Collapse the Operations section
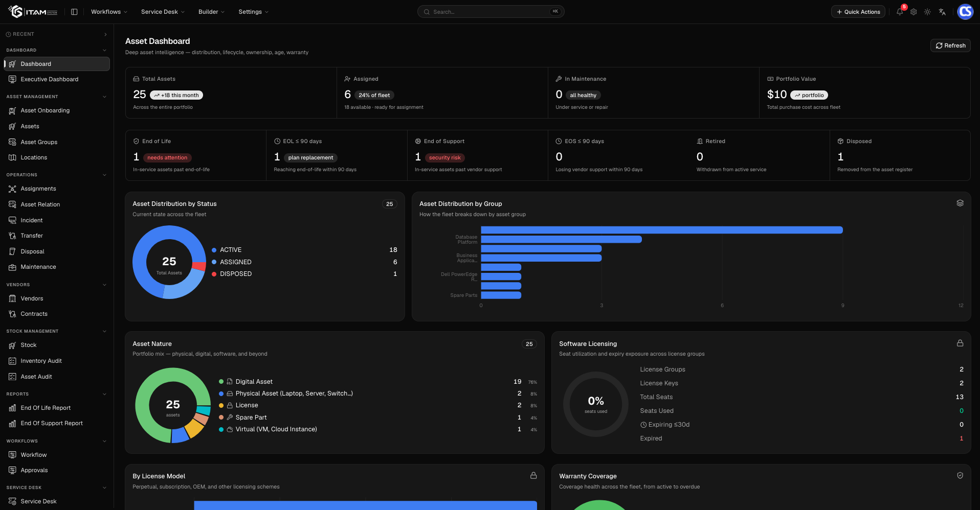 (105, 175)
